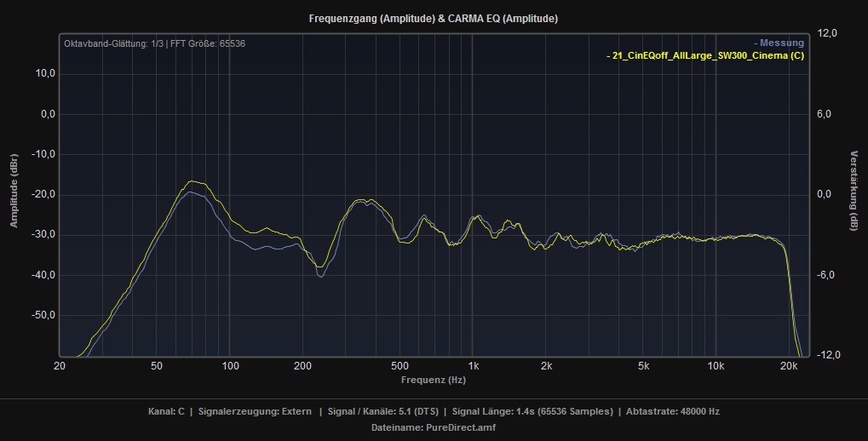This screenshot has width=868, height=441.
Task: Click the chart title Frequenzgang (Amplitude) & CARMA EQ
Action: 434,18
